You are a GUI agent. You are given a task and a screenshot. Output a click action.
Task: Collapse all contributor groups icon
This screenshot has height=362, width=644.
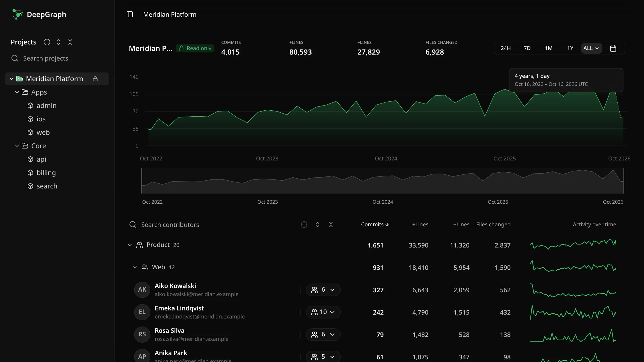point(331,225)
